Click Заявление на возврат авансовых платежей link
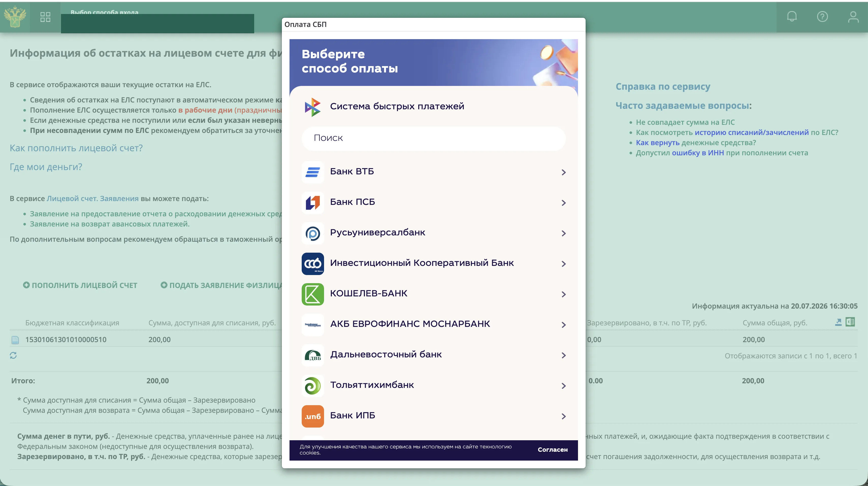This screenshot has height=486, width=868. 109,224
